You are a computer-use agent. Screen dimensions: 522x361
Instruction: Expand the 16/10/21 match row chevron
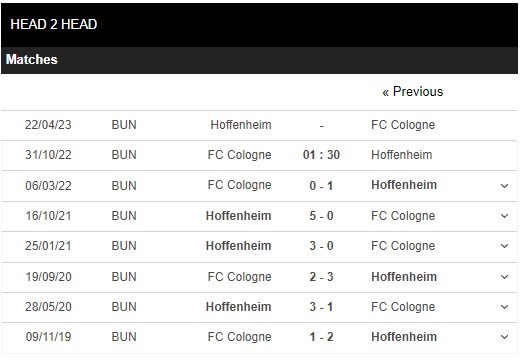pos(504,216)
